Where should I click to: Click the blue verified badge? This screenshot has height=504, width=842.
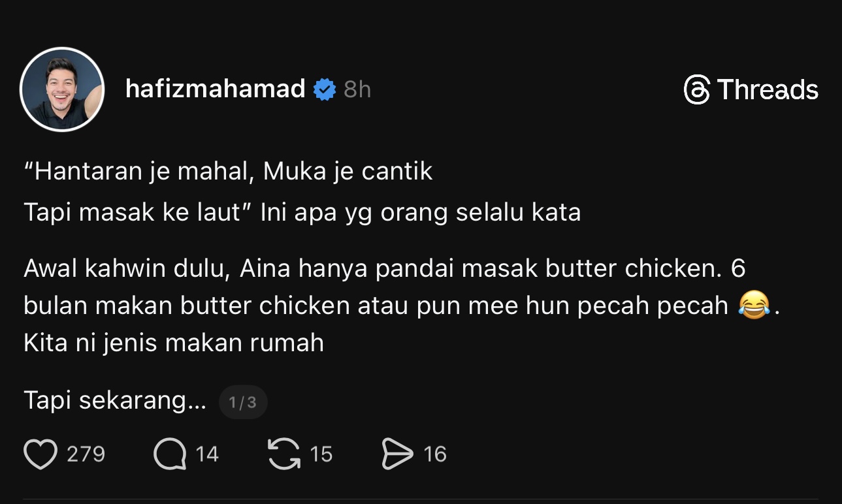[x=325, y=89]
